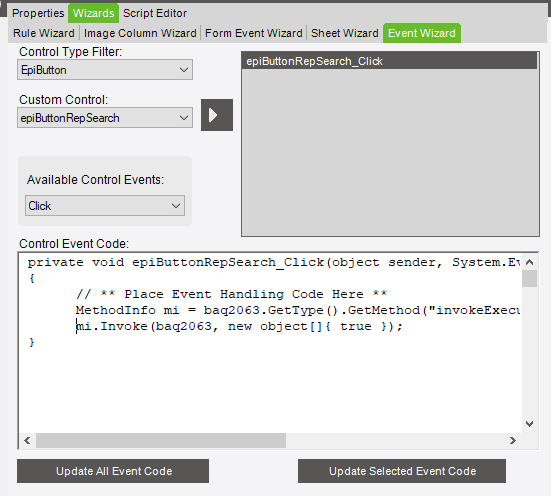Screen dimensions: 551x496
Task: Open the Image Column Wizard tab
Action: point(140,33)
